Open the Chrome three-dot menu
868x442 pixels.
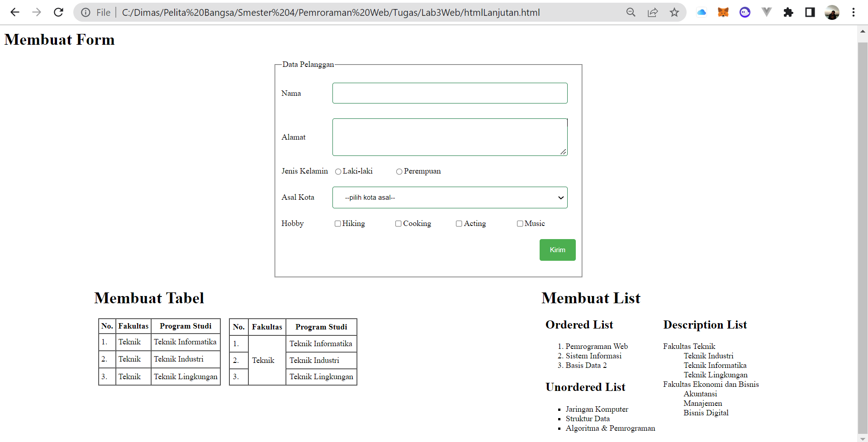[x=854, y=12]
